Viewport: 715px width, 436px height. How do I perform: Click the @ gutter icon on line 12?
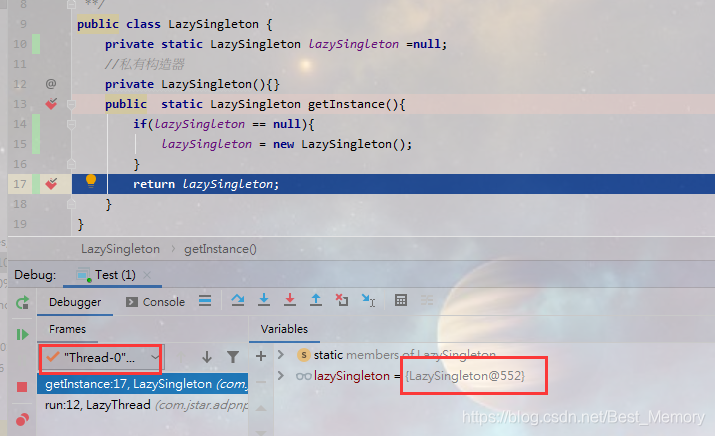[x=51, y=83]
